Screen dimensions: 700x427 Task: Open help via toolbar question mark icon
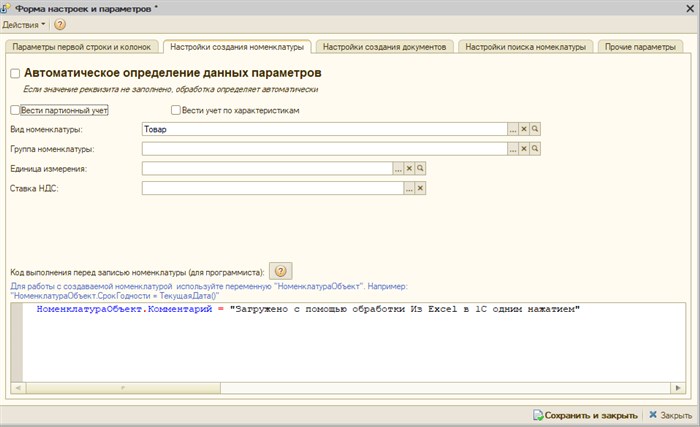coord(60,25)
